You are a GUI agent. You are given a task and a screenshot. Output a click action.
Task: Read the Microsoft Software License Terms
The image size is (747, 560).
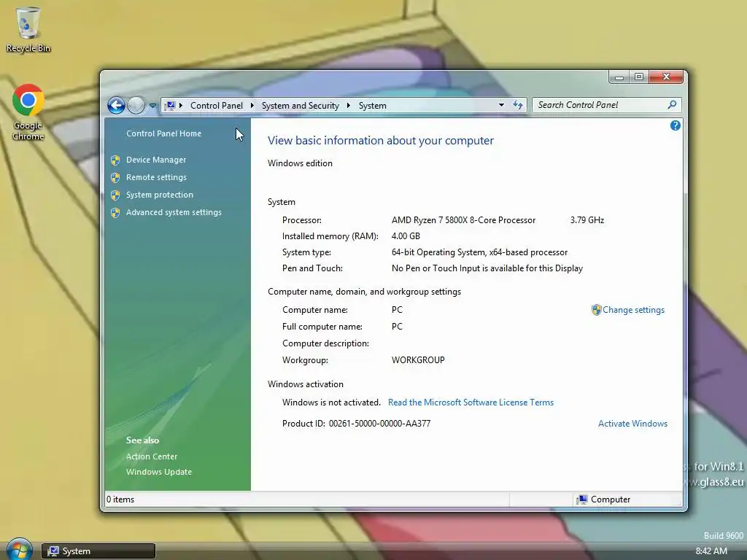471,402
